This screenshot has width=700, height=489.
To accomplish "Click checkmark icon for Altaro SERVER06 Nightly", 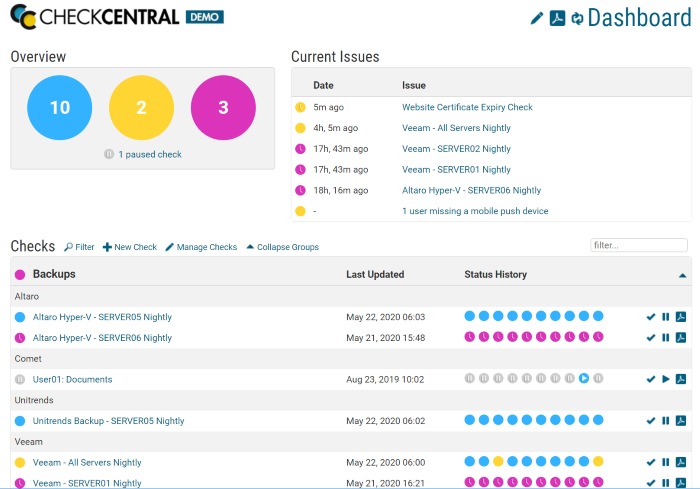I will (x=651, y=338).
